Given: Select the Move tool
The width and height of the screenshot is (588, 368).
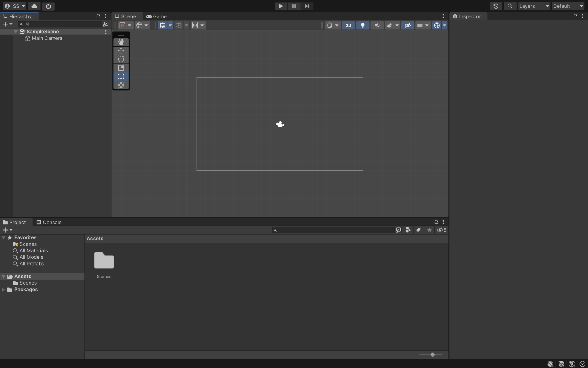Looking at the screenshot, I should 121,51.
